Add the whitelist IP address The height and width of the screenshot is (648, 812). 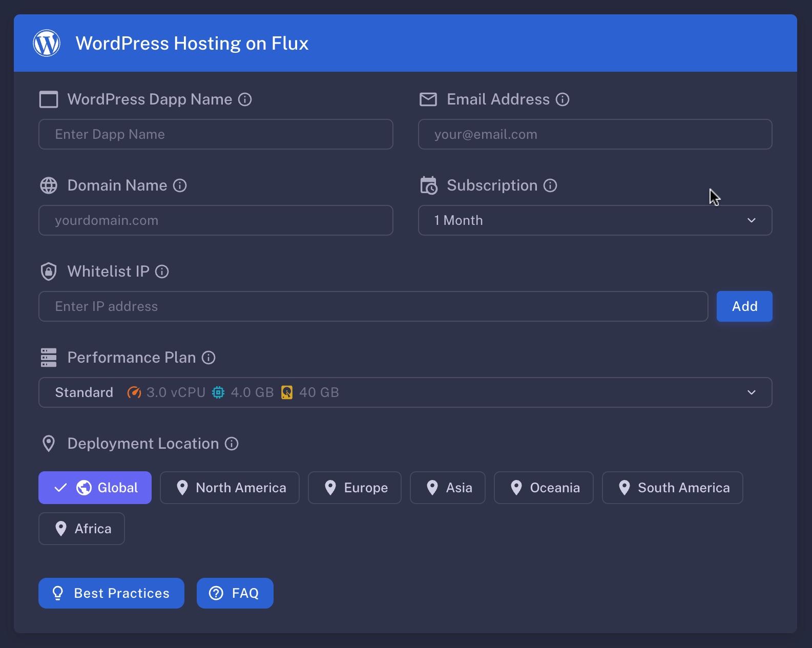744,306
